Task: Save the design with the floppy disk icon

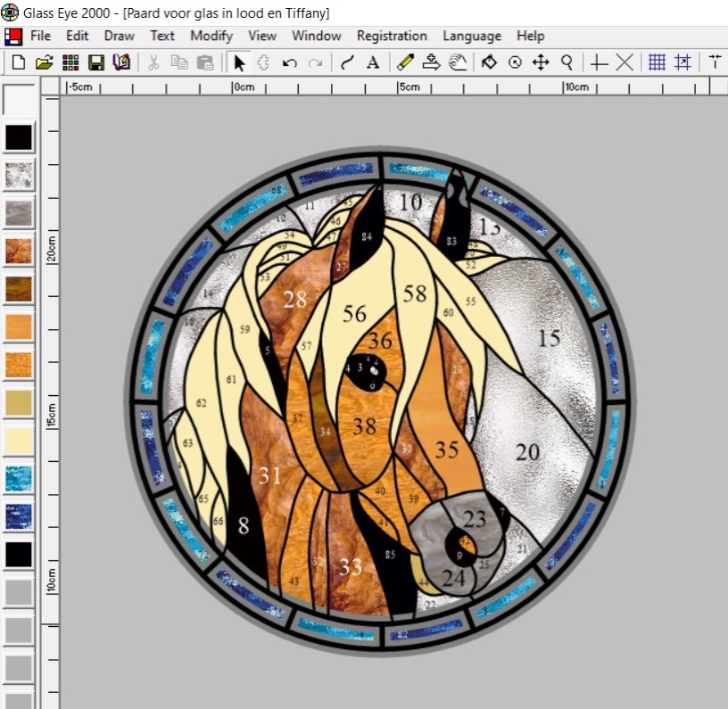Action: pos(95,62)
